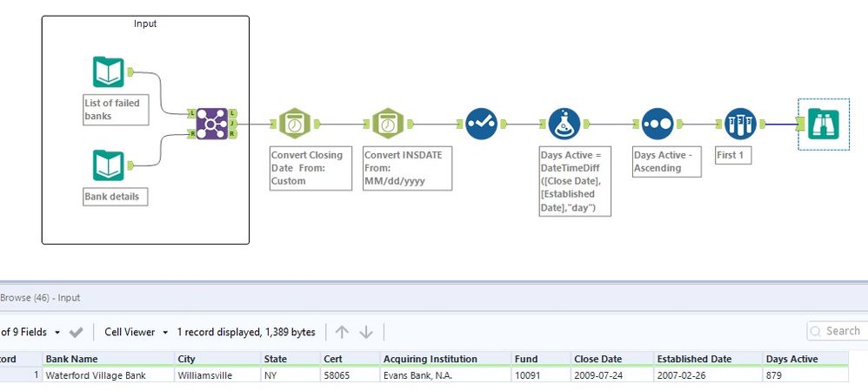Click the Cert column header

point(350,359)
